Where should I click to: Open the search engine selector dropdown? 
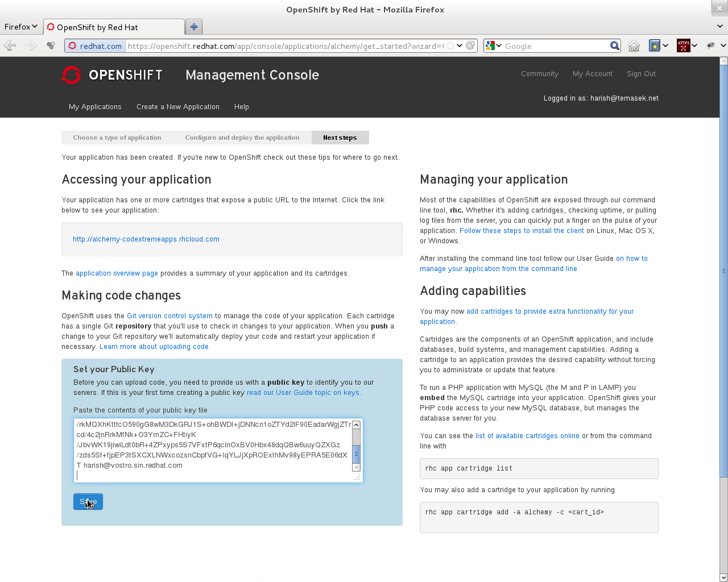tap(493, 46)
